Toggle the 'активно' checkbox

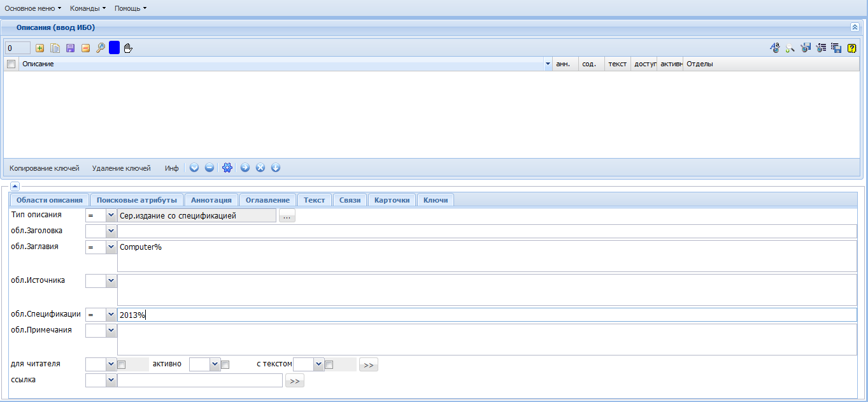pyautogui.click(x=225, y=364)
